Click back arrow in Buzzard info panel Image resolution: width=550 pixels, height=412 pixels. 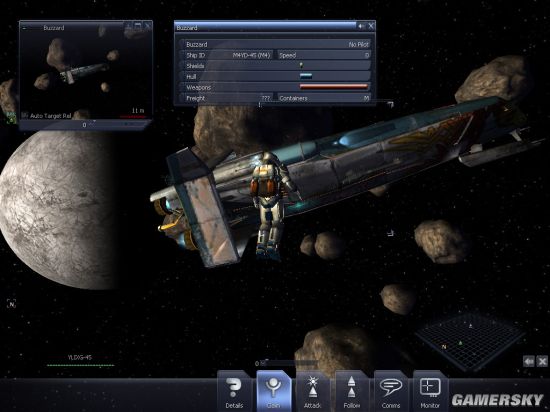pos(361,26)
